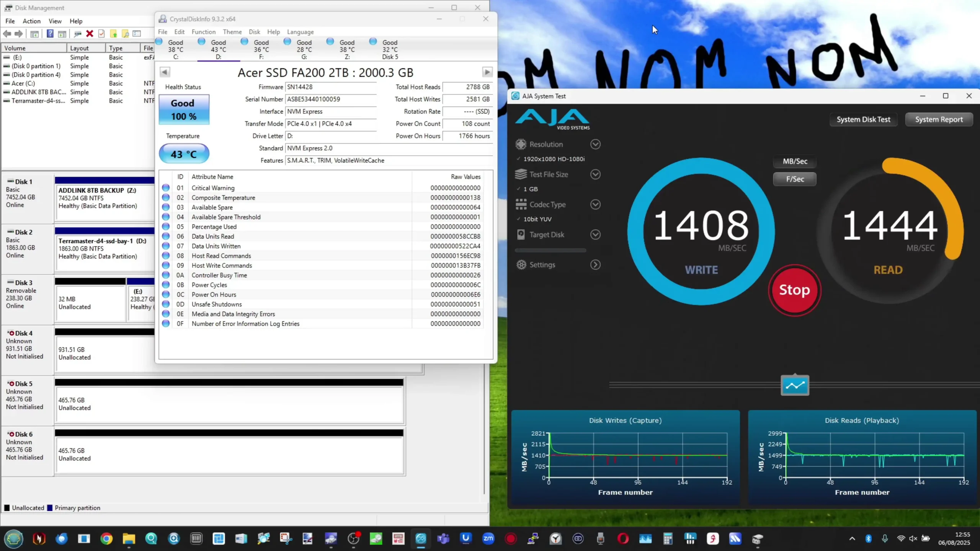
Task: Open Microsoft Teams taskbar icon
Action: (x=443, y=539)
